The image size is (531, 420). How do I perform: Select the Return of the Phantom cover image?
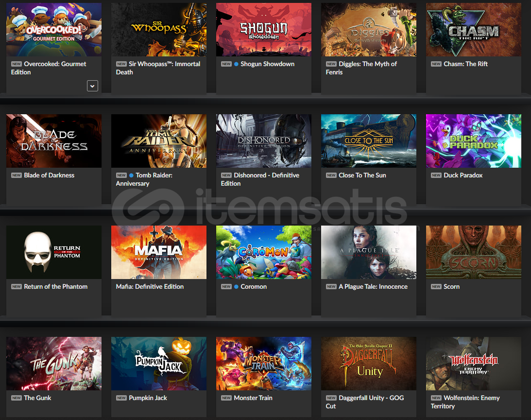click(54, 252)
